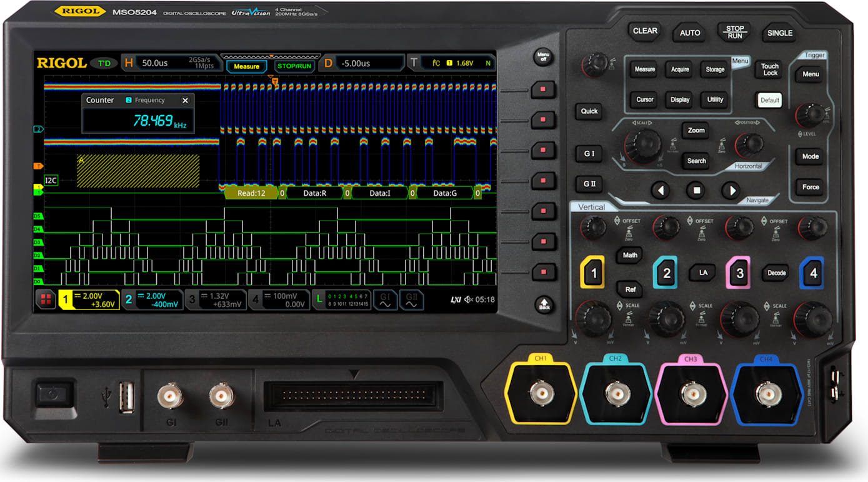This screenshot has height=482, width=868.
Task: Toggle acquisition with the STOP/RUN button
Action: point(734,32)
